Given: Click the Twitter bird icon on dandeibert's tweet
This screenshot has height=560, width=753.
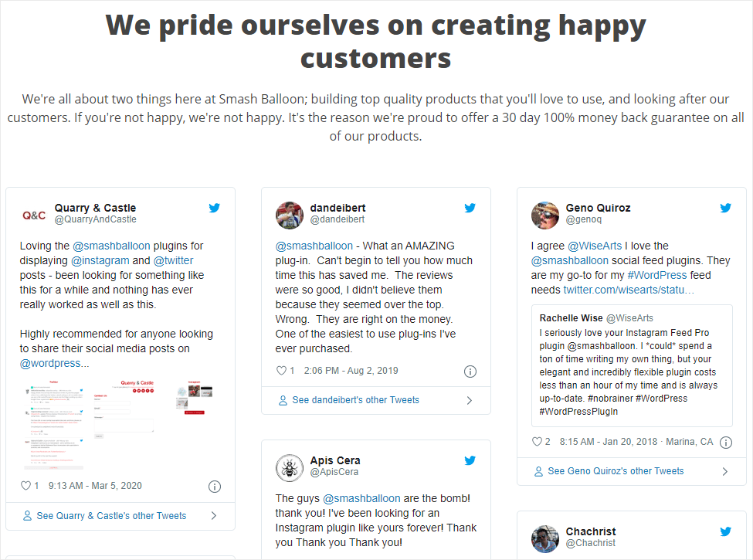Looking at the screenshot, I should point(470,207).
